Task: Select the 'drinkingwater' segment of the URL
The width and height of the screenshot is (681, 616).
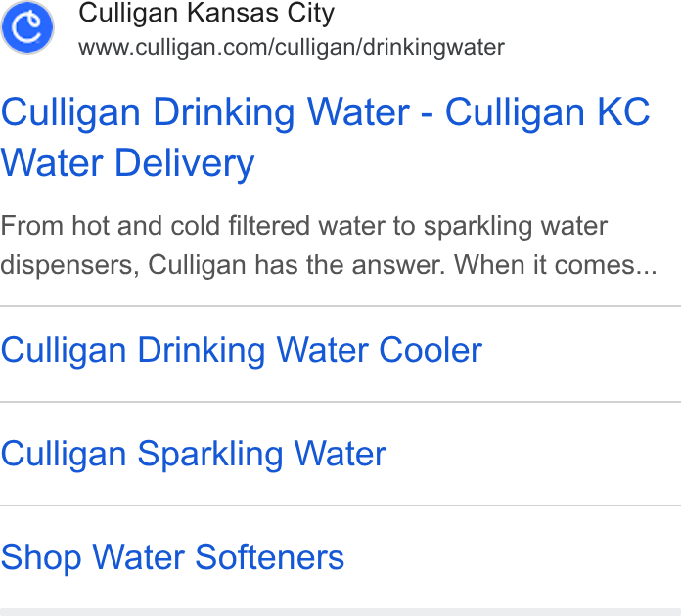Action: (x=433, y=47)
